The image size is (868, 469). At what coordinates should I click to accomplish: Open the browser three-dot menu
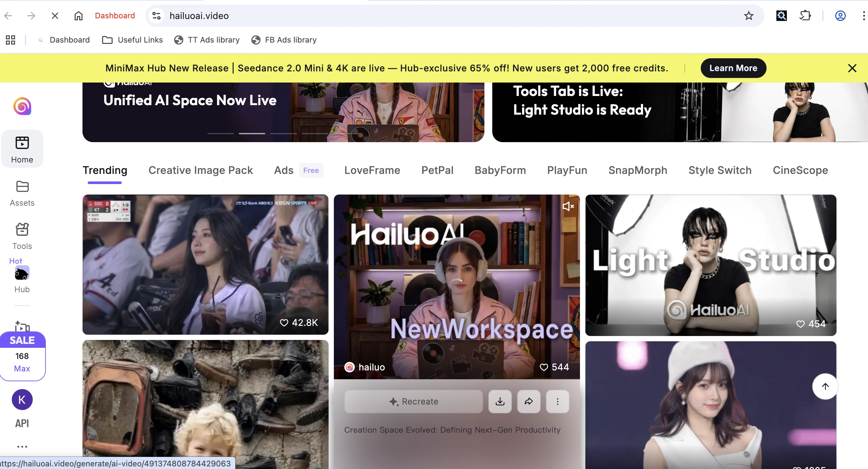point(863,16)
